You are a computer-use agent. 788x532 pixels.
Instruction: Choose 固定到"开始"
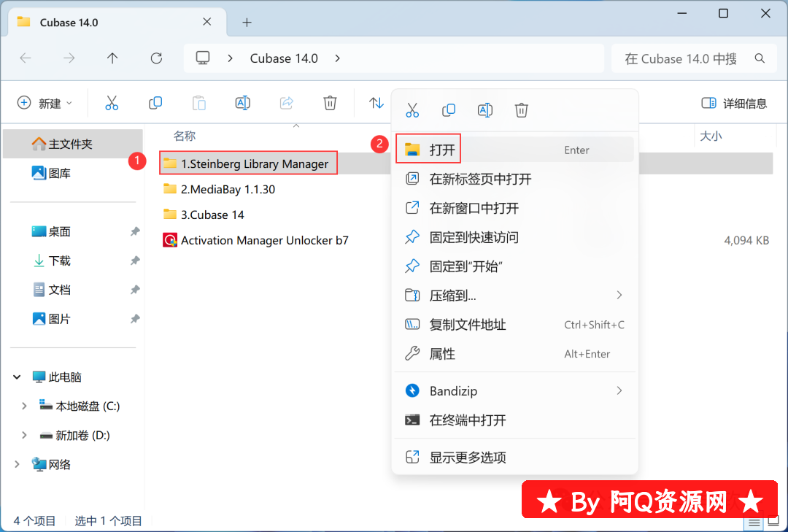(514, 266)
